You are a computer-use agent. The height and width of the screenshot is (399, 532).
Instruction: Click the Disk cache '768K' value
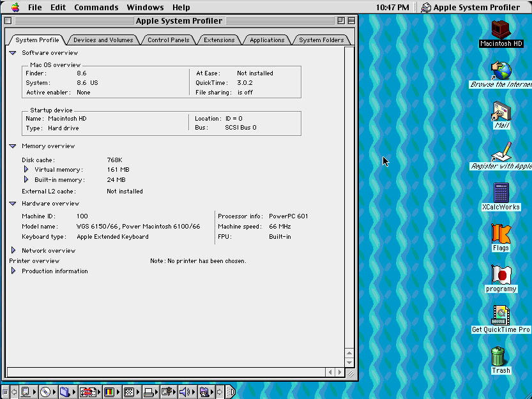pyautogui.click(x=114, y=160)
